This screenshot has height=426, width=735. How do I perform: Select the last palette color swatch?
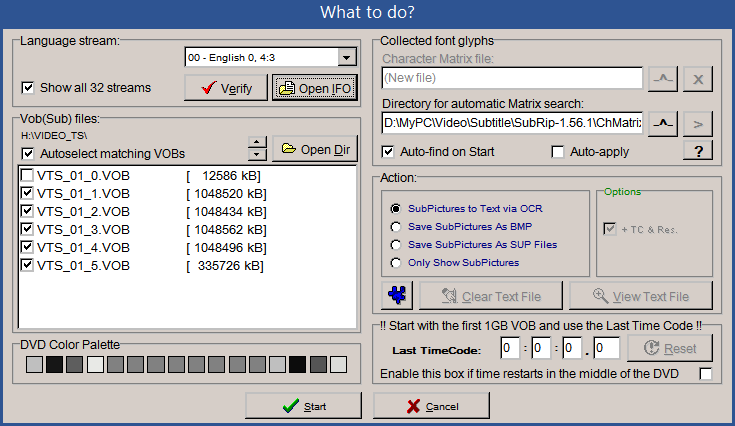point(338,365)
